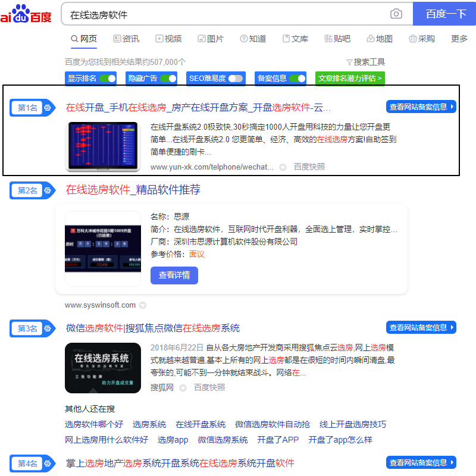Click the search tools filter icon
This screenshot has width=476, height=476.
click(x=349, y=62)
